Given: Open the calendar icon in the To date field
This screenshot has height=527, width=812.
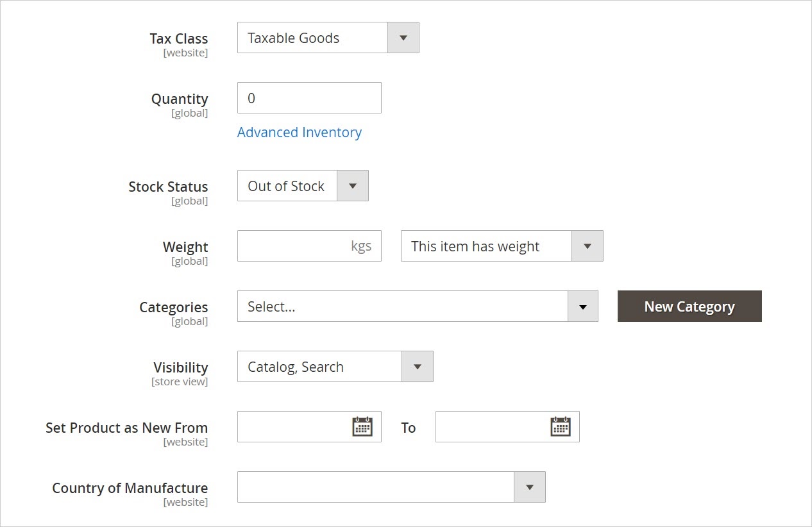Looking at the screenshot, I should tap(561, 426).
